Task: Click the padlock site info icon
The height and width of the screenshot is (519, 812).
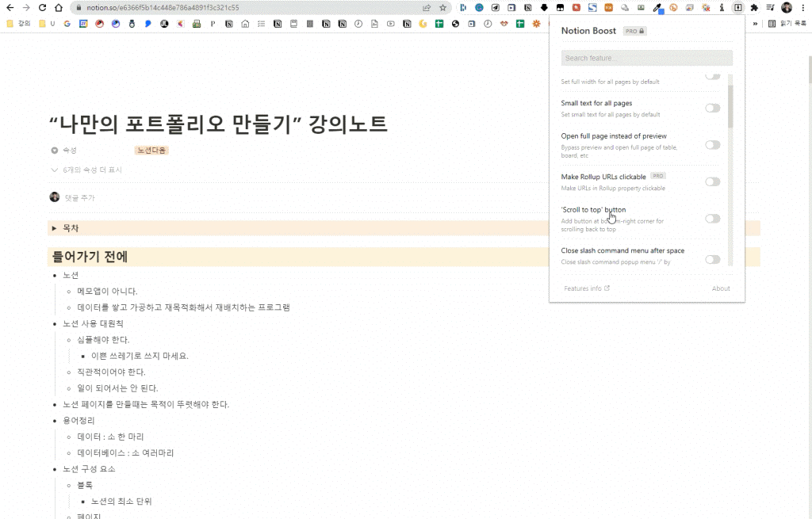Action: (79, 8)
